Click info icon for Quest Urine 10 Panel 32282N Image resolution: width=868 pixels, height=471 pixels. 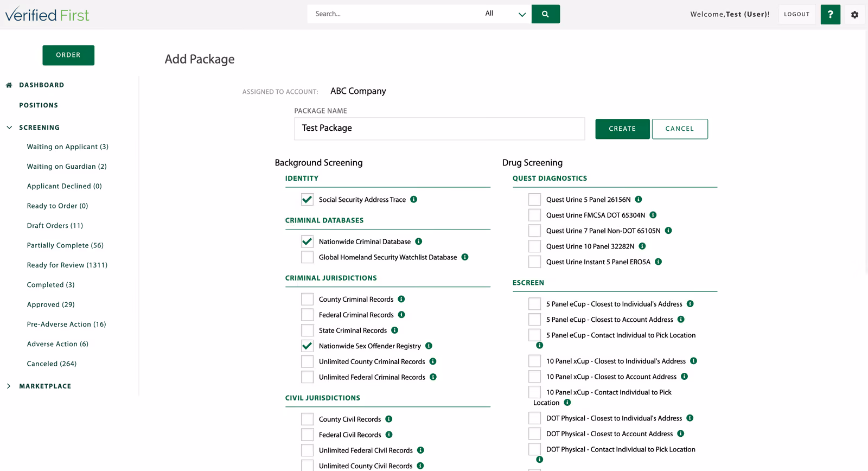click(x=642, y=246)
